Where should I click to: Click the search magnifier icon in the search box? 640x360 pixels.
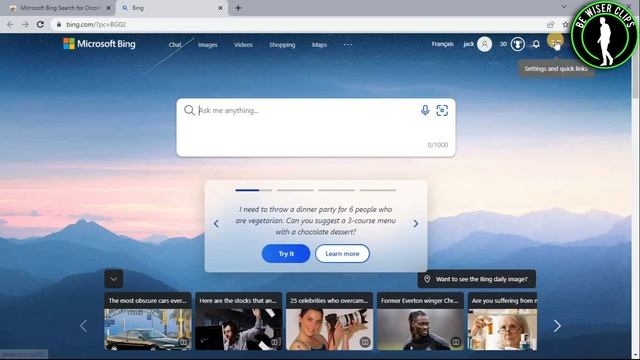(x=189, y=110)
